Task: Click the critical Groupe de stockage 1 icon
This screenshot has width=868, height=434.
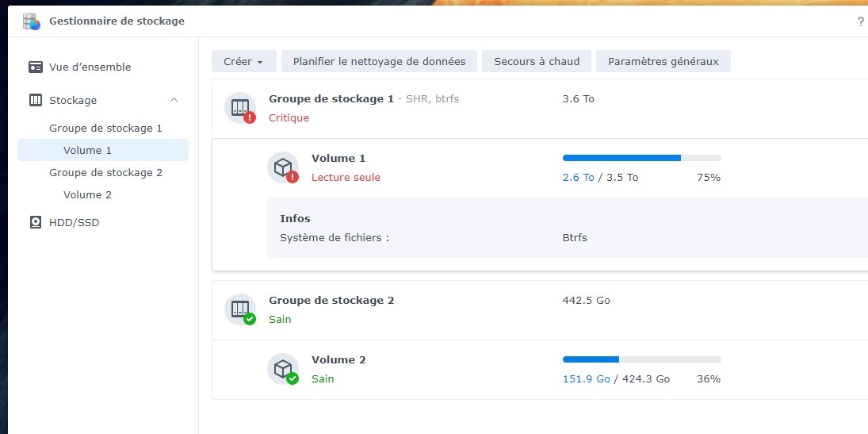Action: point(240,108)
